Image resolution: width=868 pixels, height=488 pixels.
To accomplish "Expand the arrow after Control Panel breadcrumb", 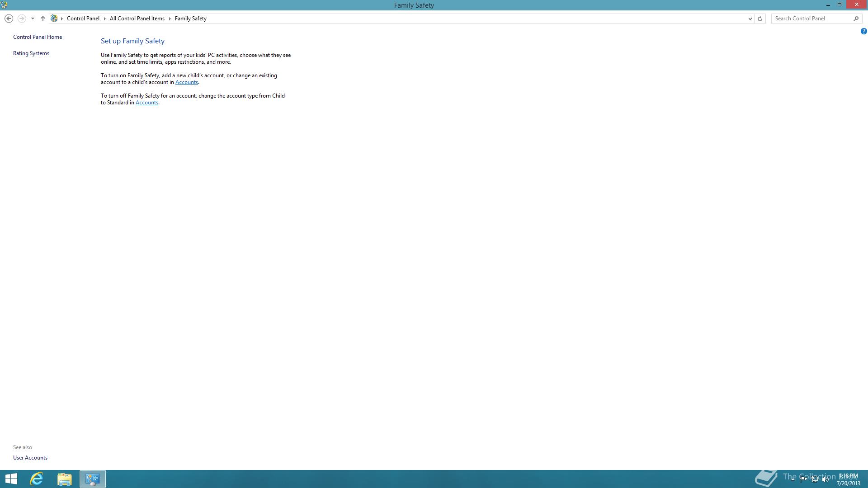I will pos(104,19).
